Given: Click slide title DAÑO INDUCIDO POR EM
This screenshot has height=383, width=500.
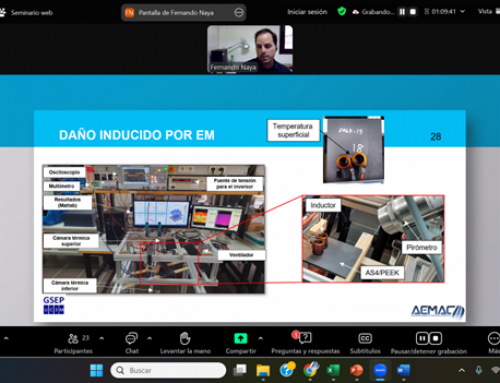Looking at the screenshot, I should point(137,135).
